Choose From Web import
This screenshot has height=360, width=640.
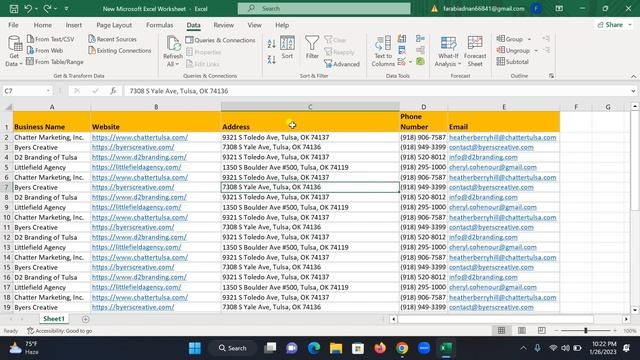pyautogui.click(x=45, y=51)
